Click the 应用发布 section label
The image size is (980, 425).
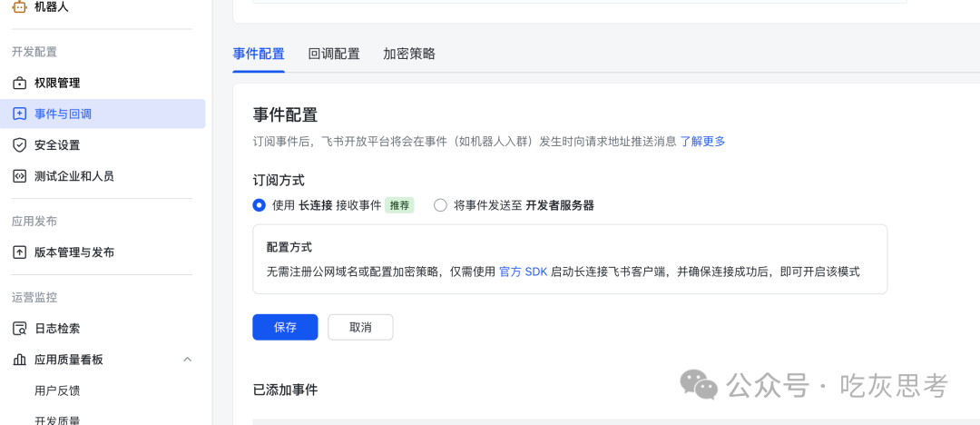point(34,222)
